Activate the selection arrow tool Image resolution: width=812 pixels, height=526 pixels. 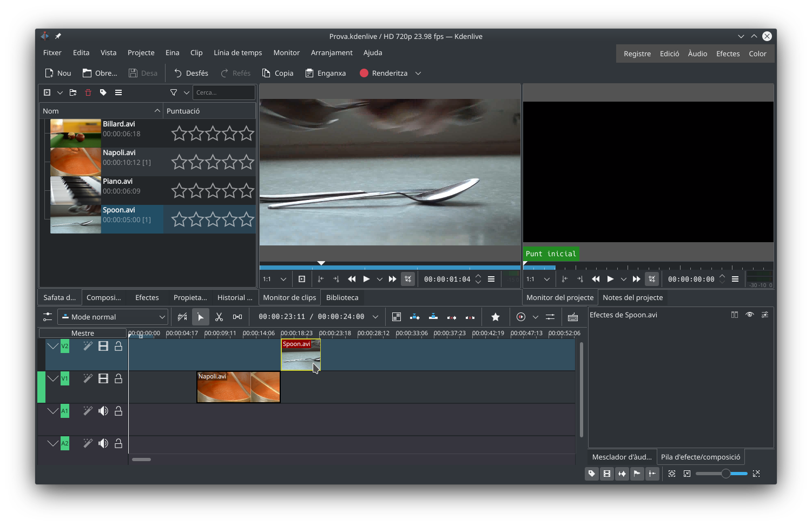point(201,317)
